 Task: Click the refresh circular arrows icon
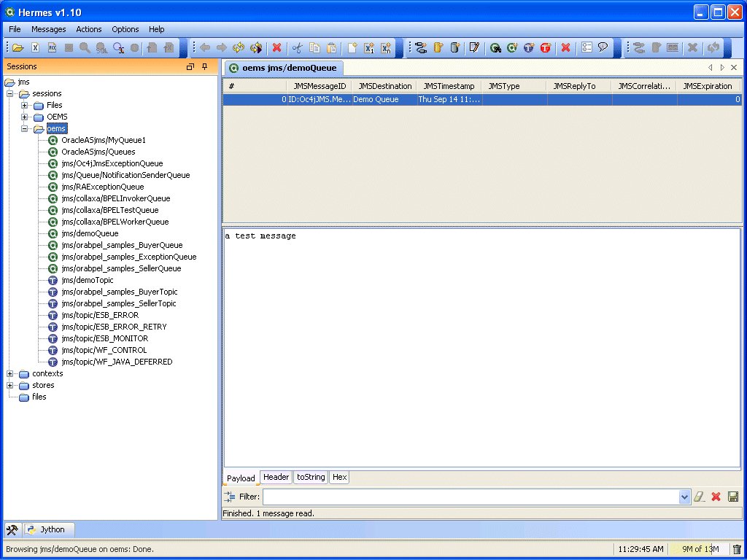point(239,47)
